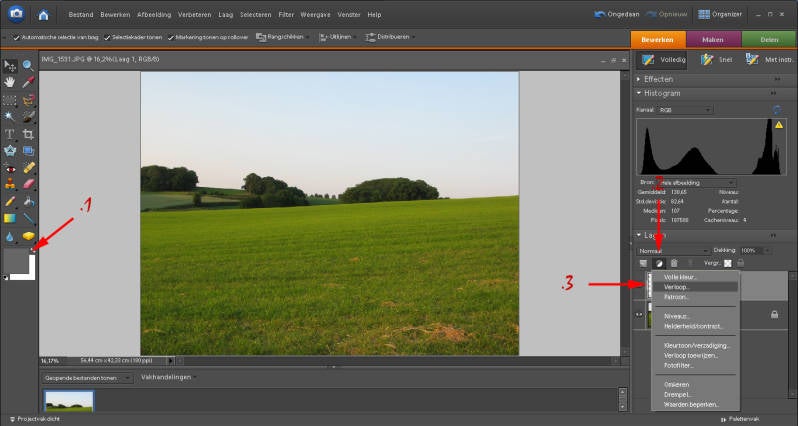This screenshot has height=426, width=798.
Task: Toggle 'Selectiekader tonen' checkbox
Action: tap(107, 37)
